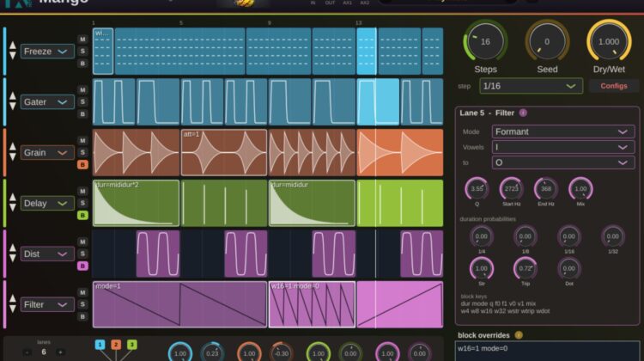Click the block overrides text field
The image size is (644, 361).
point(548,351)
